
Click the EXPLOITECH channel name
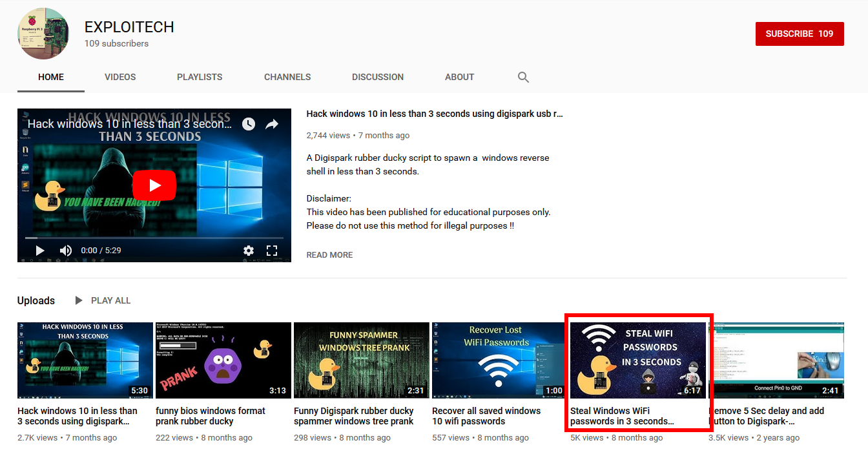[129, 27]
